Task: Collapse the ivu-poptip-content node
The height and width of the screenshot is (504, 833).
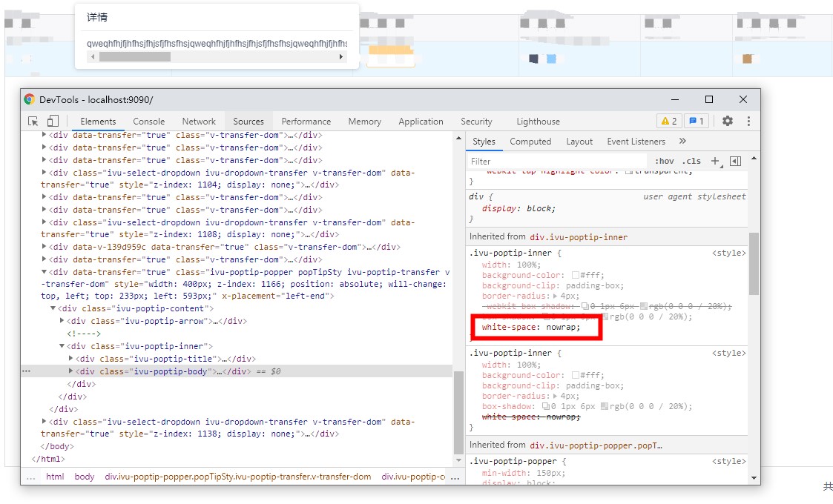Action: click(x=53, y=308)
